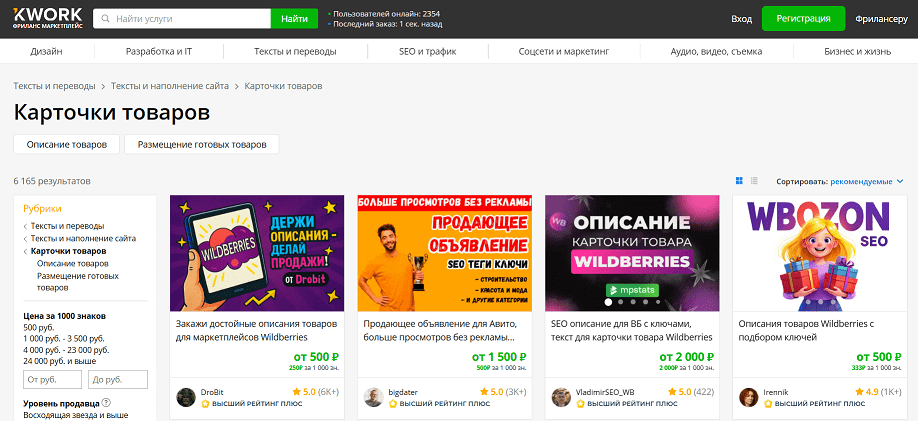
Task: Select the 1 000 руб. - 3 500 руб. filter
Action: (64, 338)
